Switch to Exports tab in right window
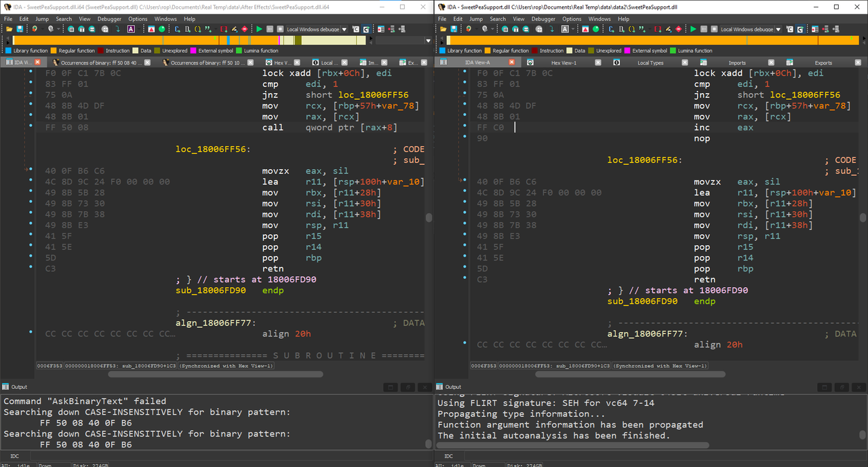The width and height of the screenshot is (868, 467). tap(823, 62)
